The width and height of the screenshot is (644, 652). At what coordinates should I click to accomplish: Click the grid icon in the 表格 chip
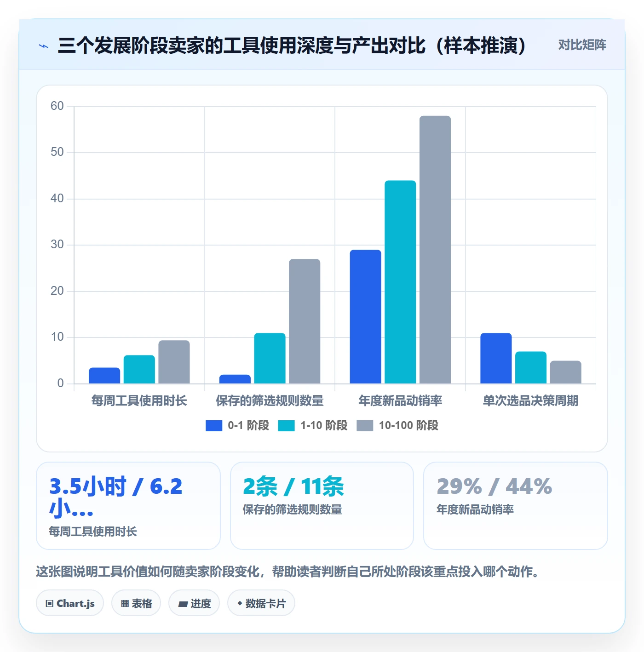tap(125, 604)
